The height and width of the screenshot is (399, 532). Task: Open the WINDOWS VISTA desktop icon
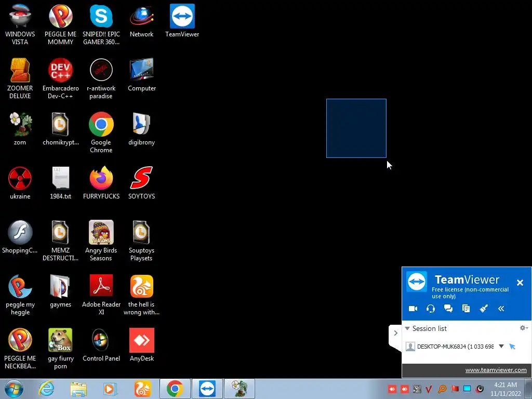[20, 24]
